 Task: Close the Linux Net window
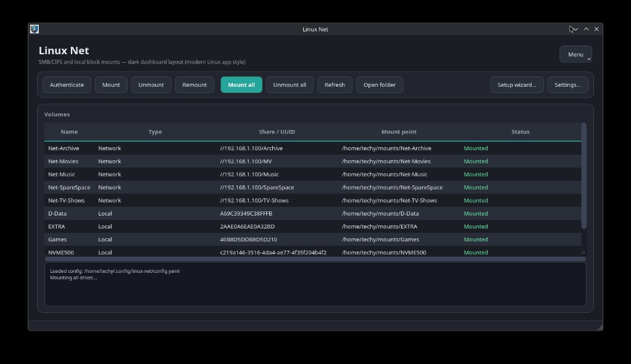click(x=596, y=29)
